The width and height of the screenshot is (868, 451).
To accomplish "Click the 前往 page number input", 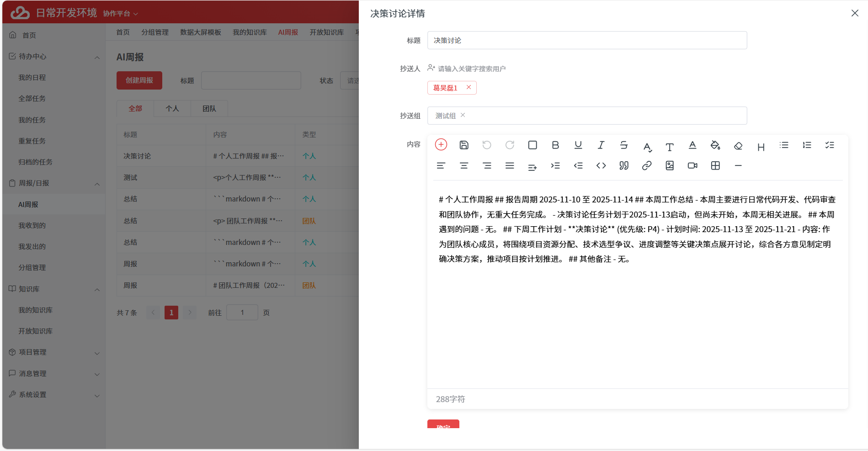I will tap(242, 313).
